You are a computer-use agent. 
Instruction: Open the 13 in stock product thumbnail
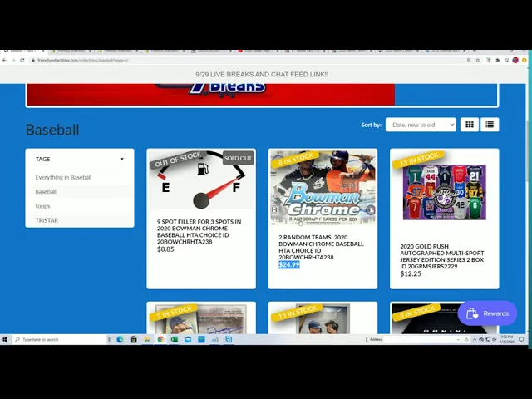coord(323,318)
